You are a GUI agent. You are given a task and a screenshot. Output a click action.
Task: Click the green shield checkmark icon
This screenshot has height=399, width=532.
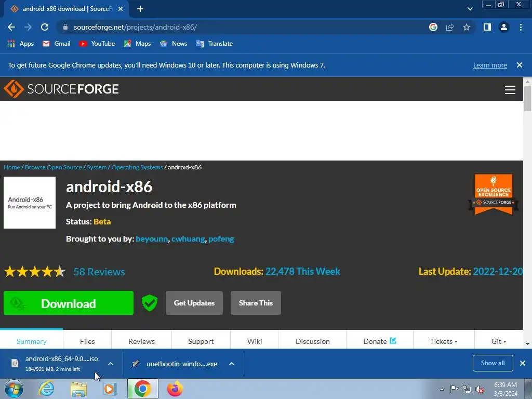click(x=150, y=303)
